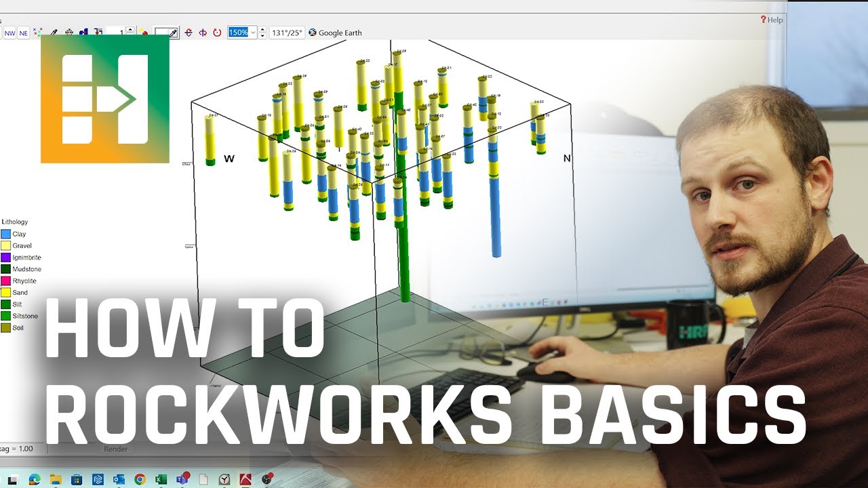
Task: Open Microsoft Store from the taskbar
Action: (x=77, y=479)
